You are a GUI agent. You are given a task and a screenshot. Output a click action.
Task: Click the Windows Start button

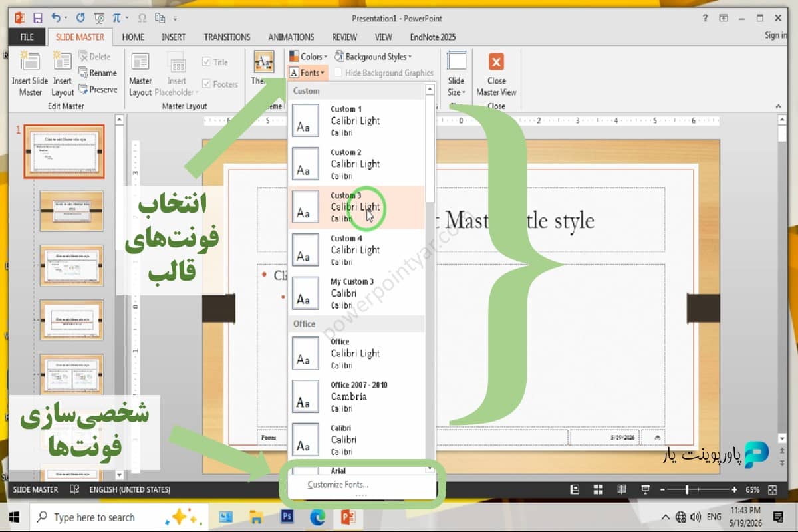[x=14, y=517]
